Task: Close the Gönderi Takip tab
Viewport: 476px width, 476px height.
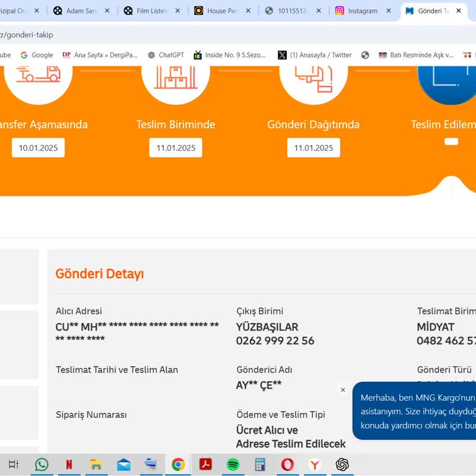Action: pos(459,11)
